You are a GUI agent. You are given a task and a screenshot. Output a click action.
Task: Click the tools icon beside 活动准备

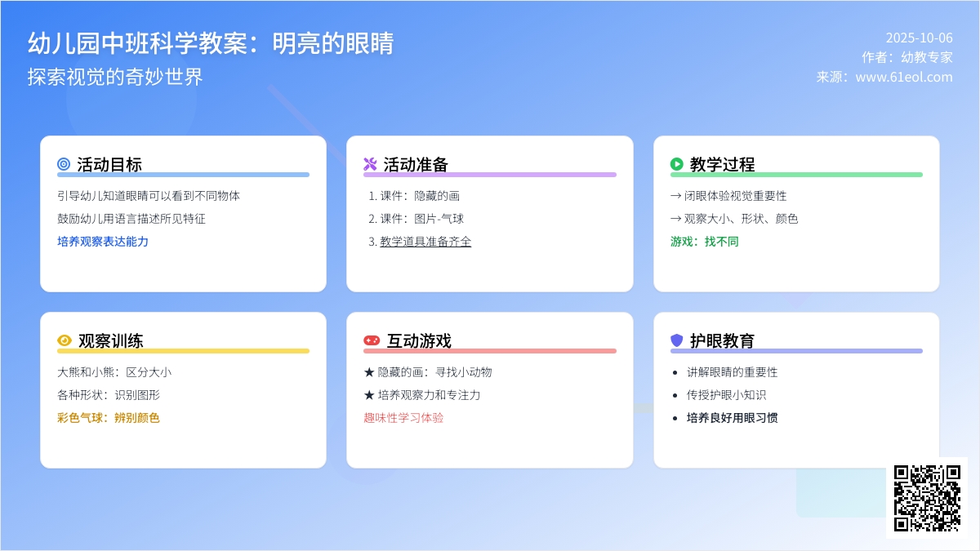point(370,164)
